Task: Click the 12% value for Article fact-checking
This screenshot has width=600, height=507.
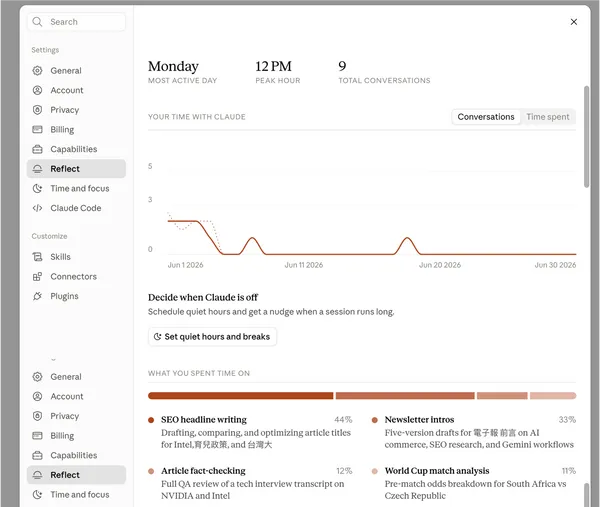Action: [x=344, y=471]
